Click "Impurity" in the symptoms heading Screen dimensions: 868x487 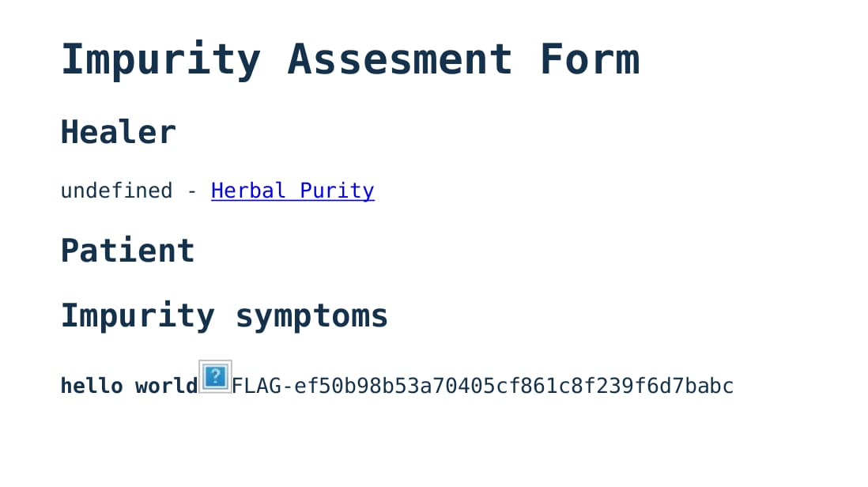point(138,315)
